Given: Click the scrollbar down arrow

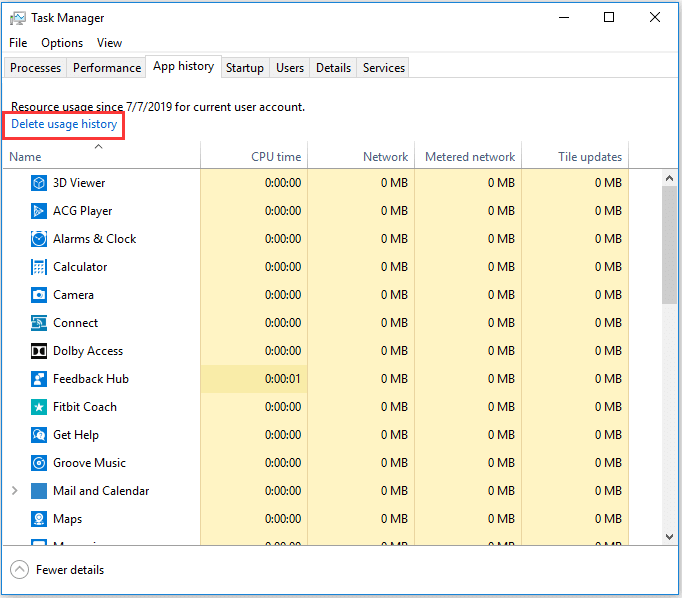Looking at the screenshot, I should tap(669, 537).
